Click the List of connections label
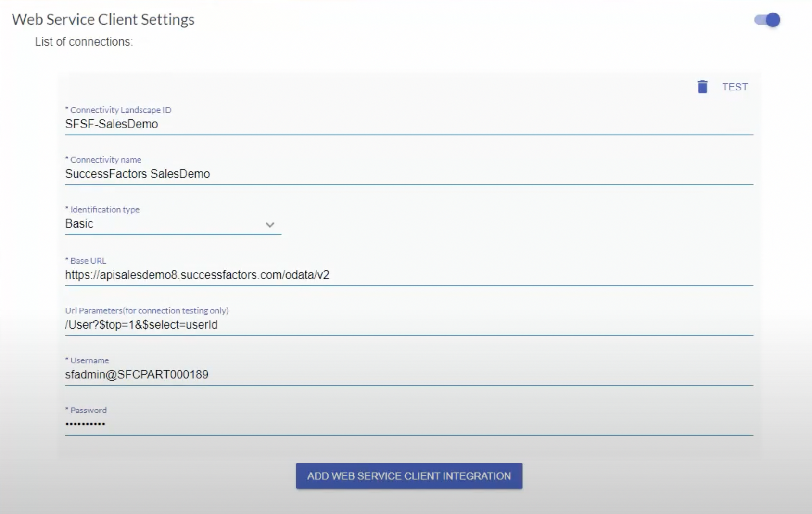This screenshot has height=514, width=812. pyautogui.click(x=84, y=42)
